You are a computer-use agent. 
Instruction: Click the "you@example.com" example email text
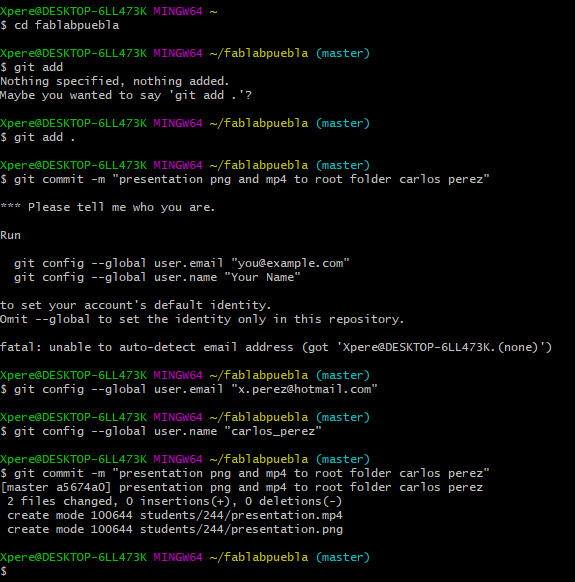[x=290, y=263]
